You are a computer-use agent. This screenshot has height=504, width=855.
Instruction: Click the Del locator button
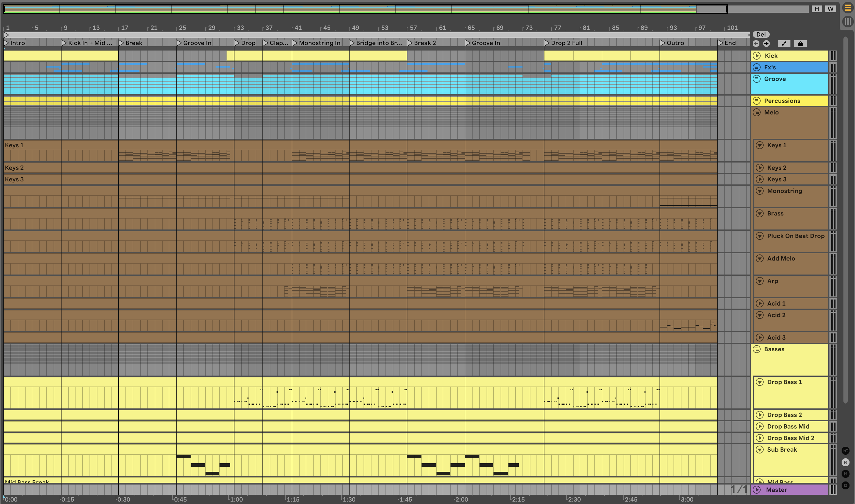click(x=761, y=34)
